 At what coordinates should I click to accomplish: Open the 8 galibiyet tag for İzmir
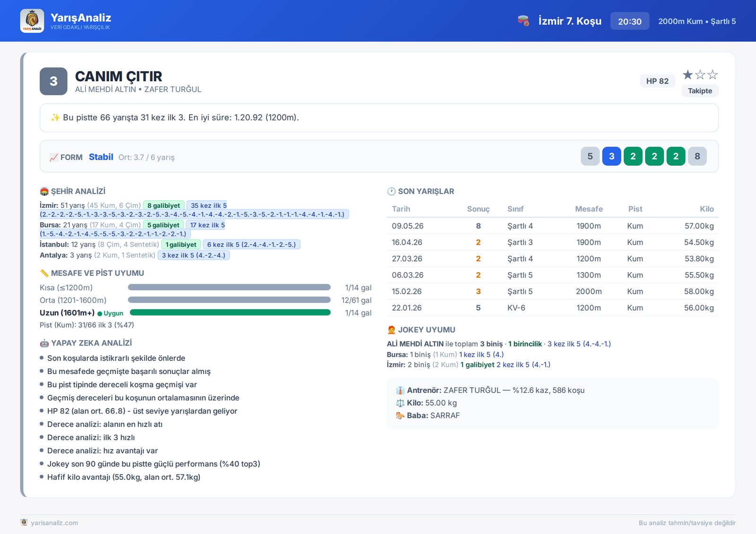pos(163,205)
